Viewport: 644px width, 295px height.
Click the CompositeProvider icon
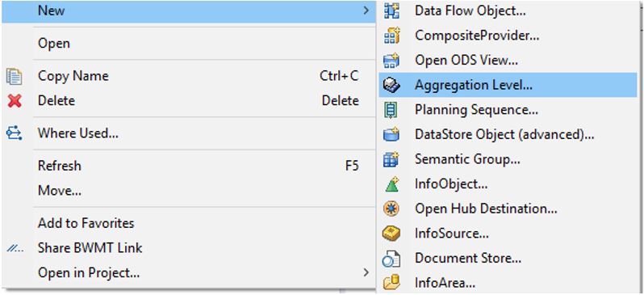391,36
